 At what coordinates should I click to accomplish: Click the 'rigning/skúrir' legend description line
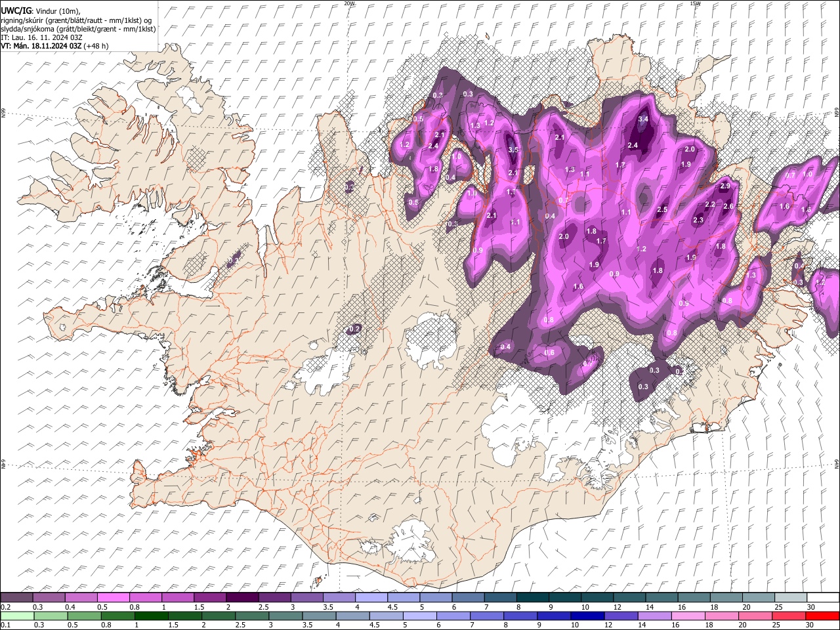(x=76, y=20)
